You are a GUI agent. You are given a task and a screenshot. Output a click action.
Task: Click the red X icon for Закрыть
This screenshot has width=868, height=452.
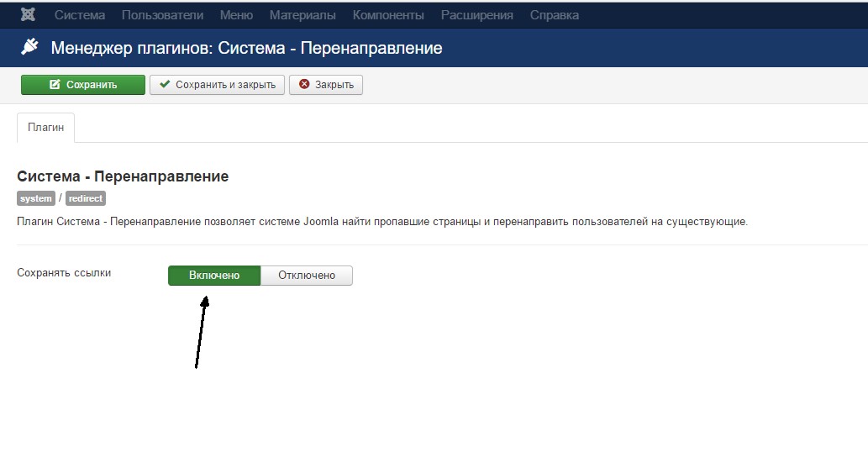(x=304, y=85)
